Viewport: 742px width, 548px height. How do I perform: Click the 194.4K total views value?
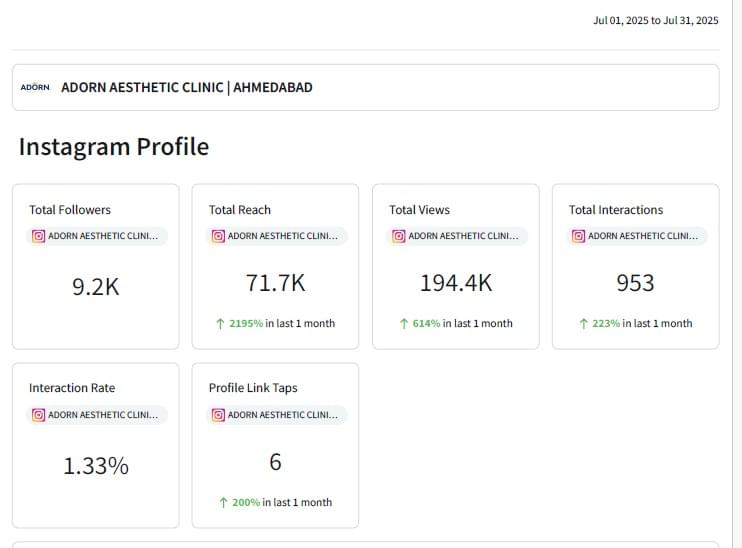pyautogui.click(x=455, y=284)
